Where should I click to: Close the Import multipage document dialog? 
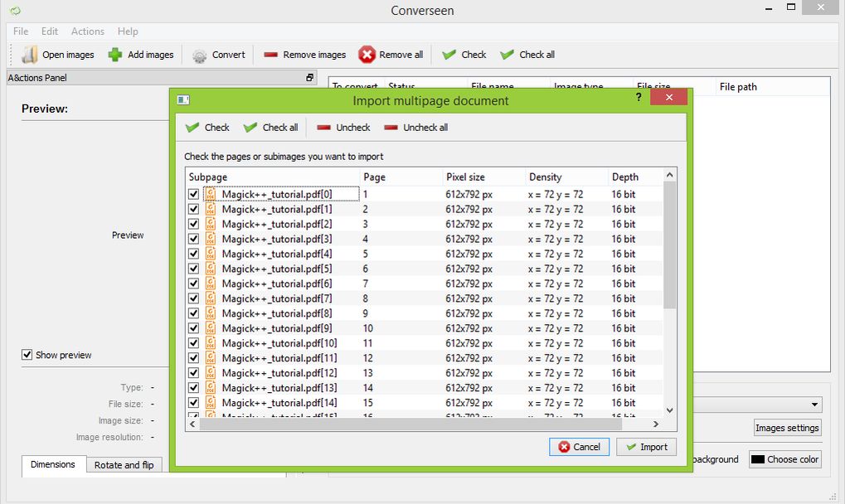click(668, 98)
